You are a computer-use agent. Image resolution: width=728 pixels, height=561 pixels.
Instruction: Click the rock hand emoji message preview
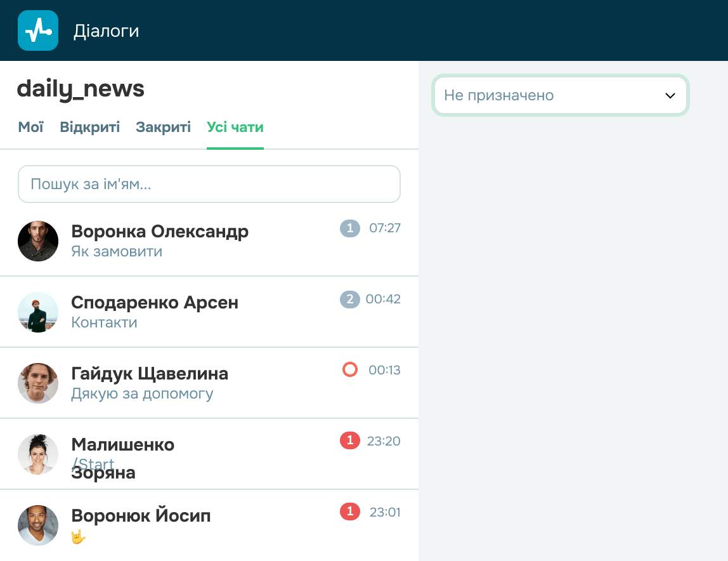pos(79,537)
